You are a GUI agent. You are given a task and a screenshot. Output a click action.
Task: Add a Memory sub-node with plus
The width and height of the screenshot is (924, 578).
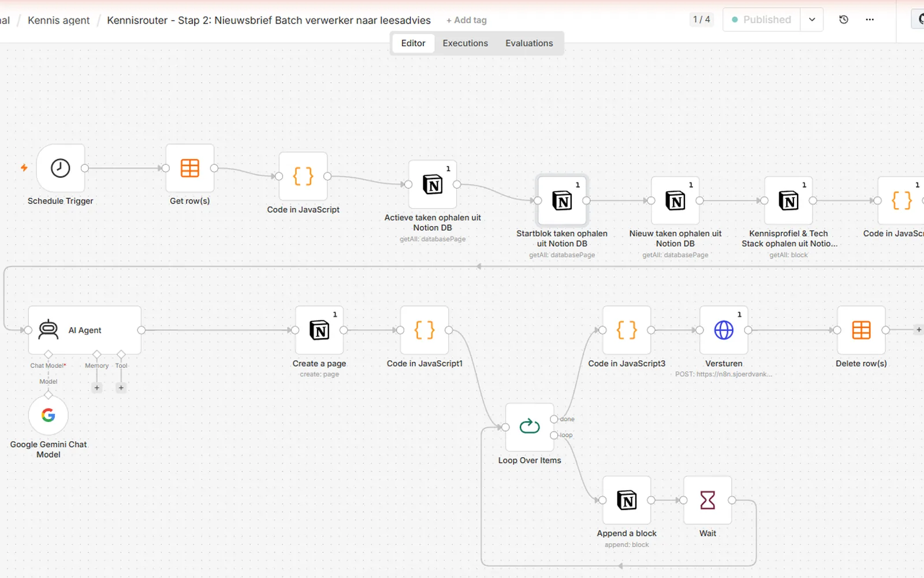pos(97,388)
